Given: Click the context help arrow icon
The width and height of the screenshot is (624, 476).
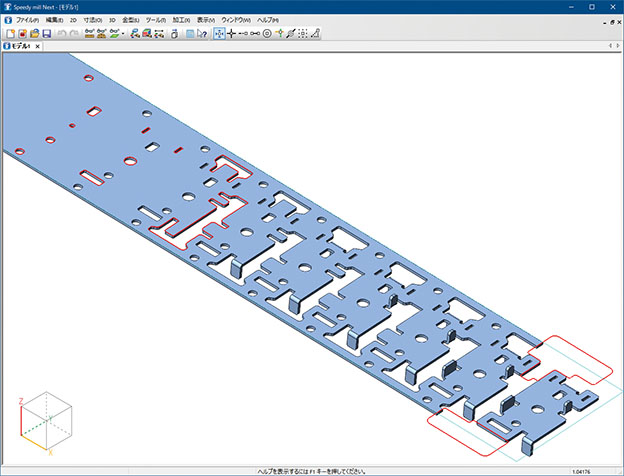Looking at the screenshot, I should coord(202,33).
